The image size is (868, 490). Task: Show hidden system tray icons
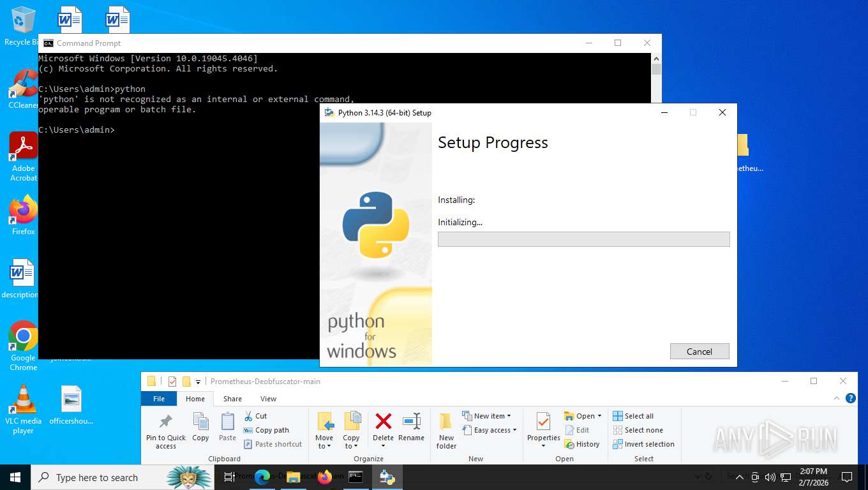(x=740, y=477)
